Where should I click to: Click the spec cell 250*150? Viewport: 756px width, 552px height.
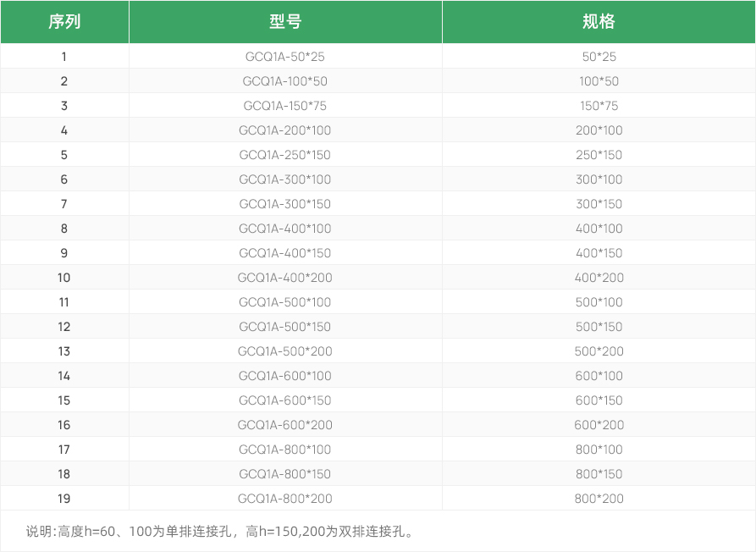pos(599,155)
